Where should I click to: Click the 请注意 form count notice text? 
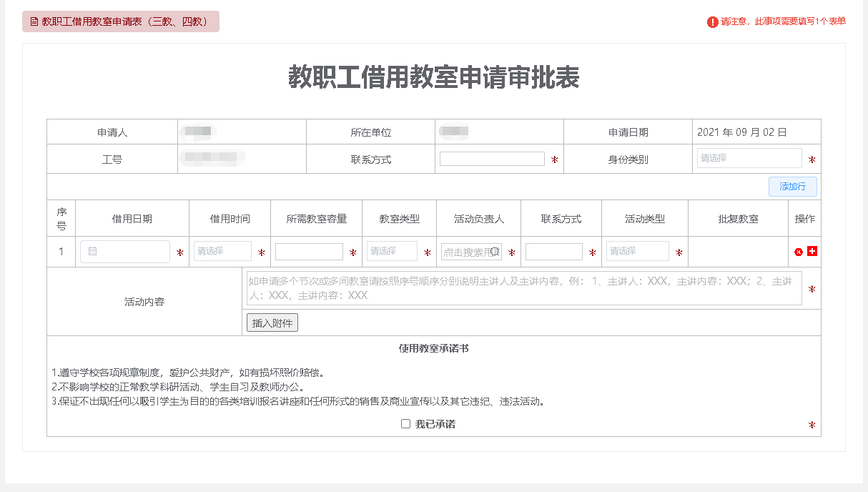(x=783, y=21)
